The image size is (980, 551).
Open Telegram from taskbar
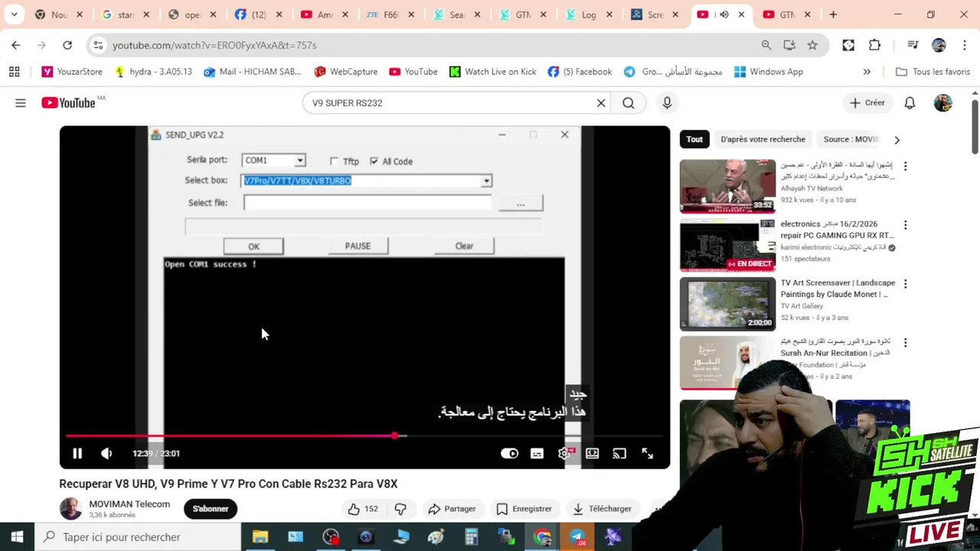click(577, 537)
